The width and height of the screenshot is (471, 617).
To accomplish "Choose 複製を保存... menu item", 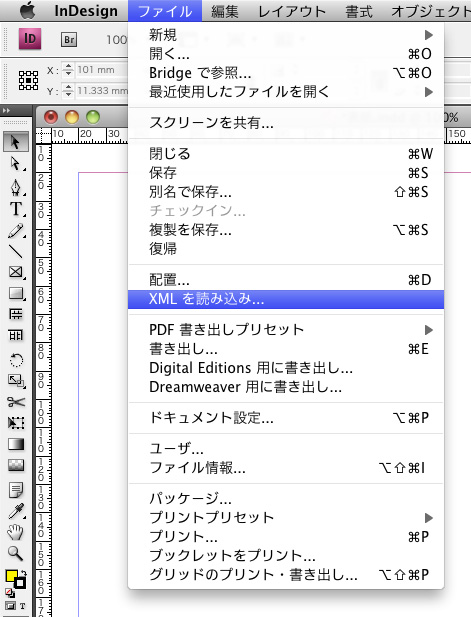I will tap(286, 230).
